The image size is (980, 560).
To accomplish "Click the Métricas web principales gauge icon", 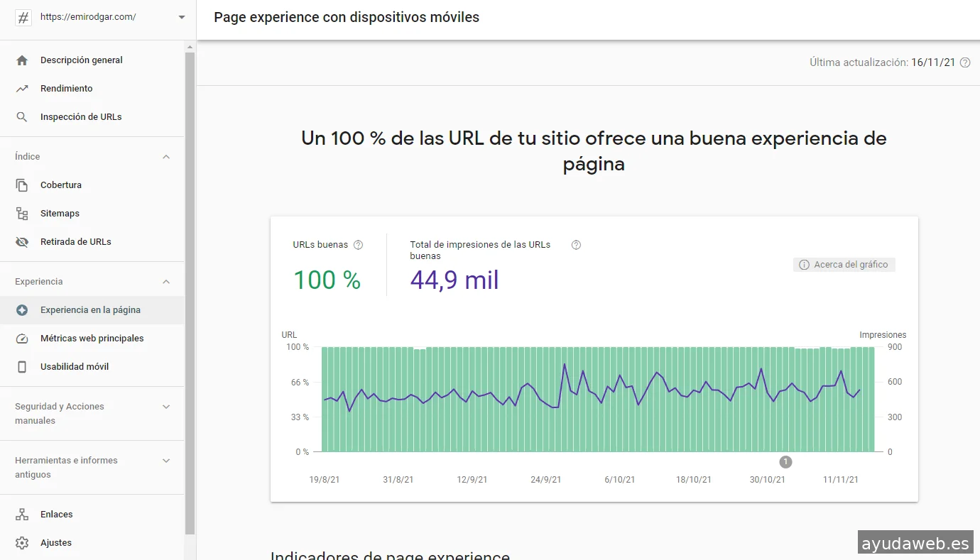I will click(22, 339).
